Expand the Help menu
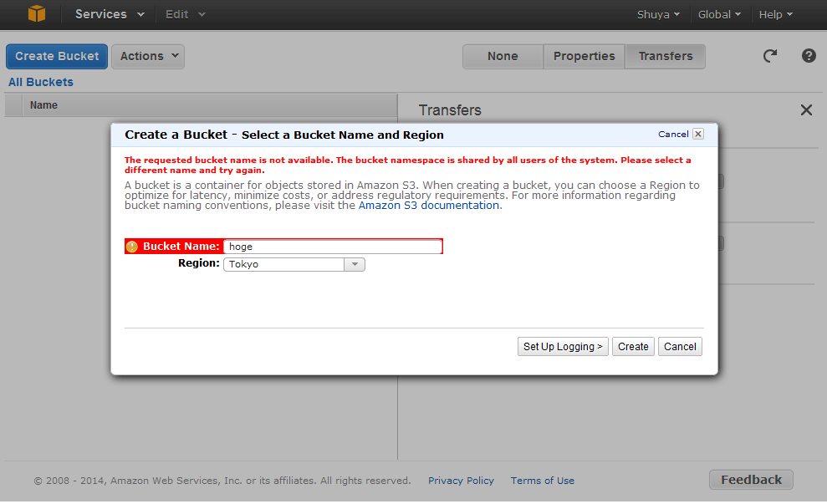The height and width of the screenshot is (504, 827). click(x=775, y=14)
